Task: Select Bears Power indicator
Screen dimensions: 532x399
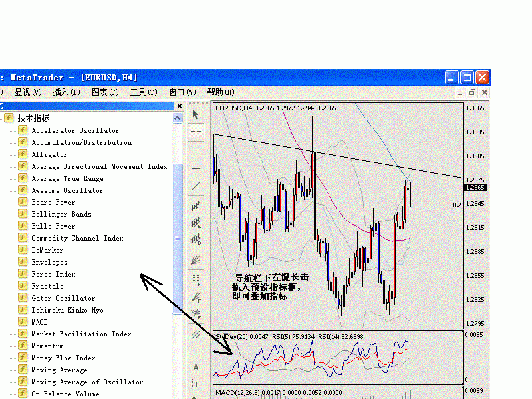Action: click(x=53, y=202)
